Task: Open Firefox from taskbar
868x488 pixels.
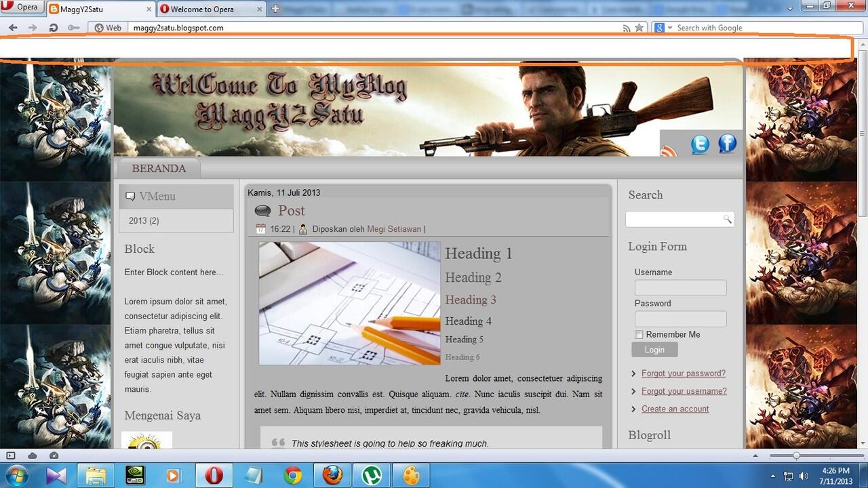Action: pos(332,475)
